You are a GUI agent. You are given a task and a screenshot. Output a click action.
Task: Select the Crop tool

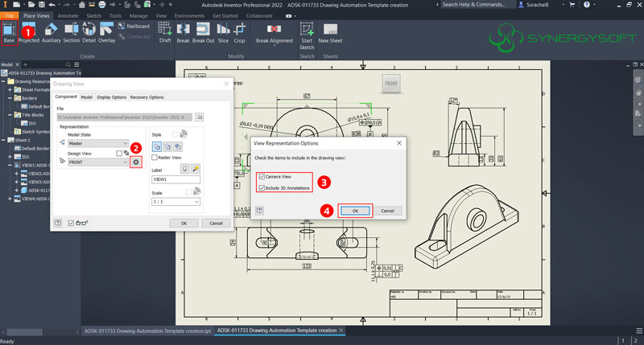coord(239,33)
